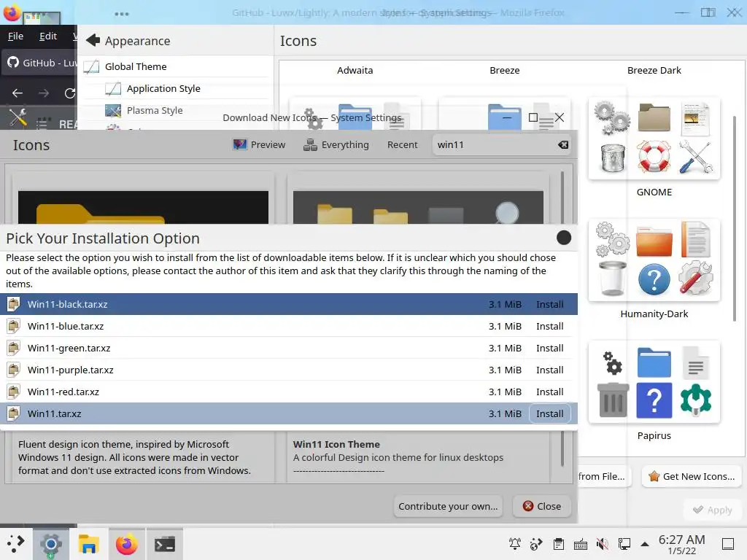Install the Win11-red.tar.xz package
Image resolution: width=747 pixels, height=560 pixels.
click(x=549, y=392)
